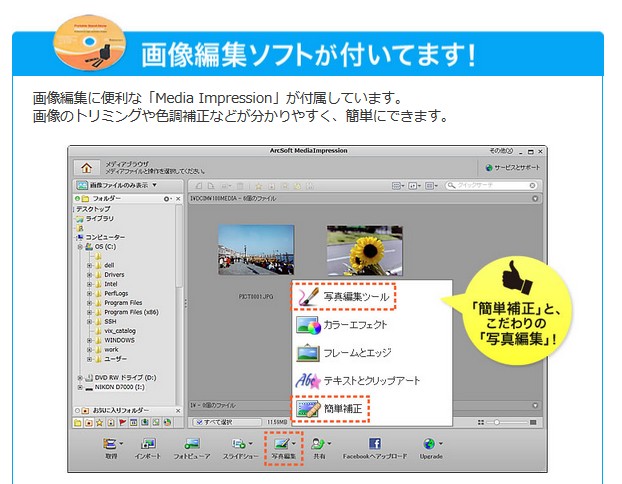
Task: Close the お気に入りフォルダー panel
Action: (x=178, y=411)
